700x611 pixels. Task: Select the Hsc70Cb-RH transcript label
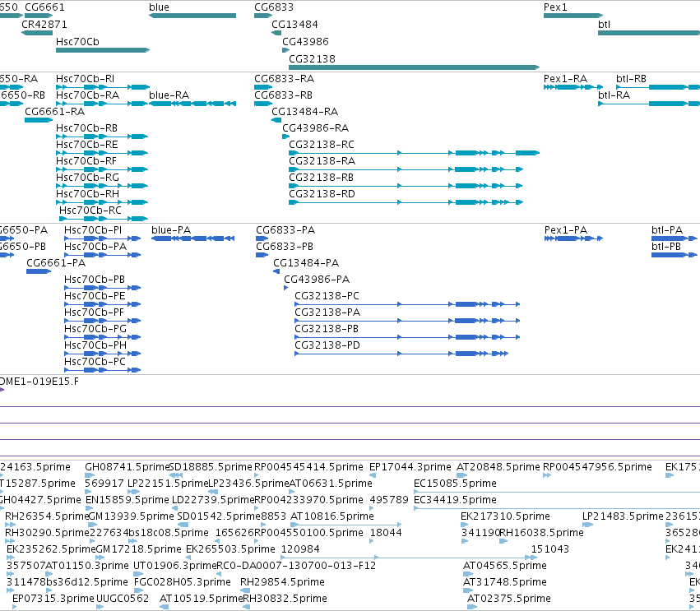(87, 194)
